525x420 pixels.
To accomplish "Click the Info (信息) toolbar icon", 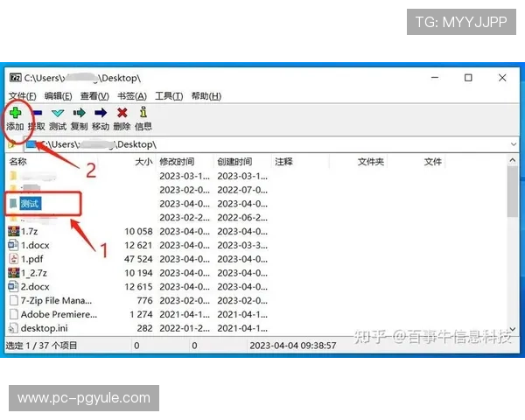I will coord(143,112).
